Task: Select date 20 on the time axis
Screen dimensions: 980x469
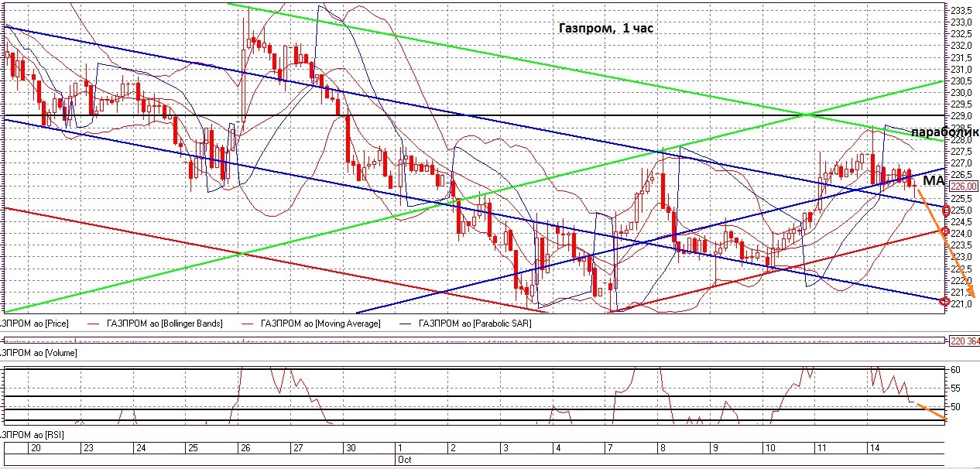Action: [x=35, y=448]
